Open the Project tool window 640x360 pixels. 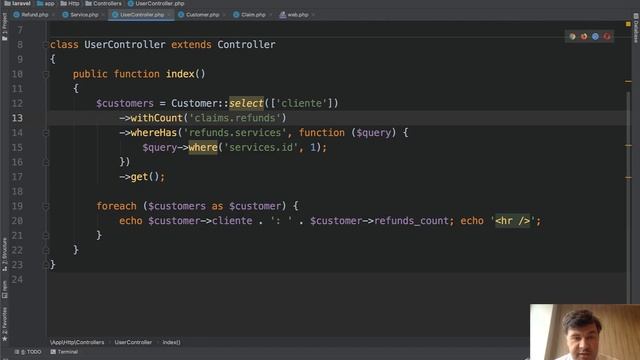4,27
